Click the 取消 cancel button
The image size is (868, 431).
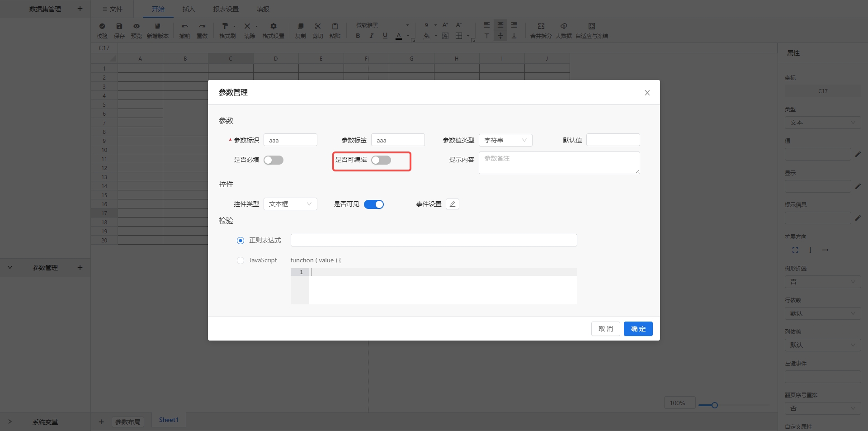tap(606, 329)
